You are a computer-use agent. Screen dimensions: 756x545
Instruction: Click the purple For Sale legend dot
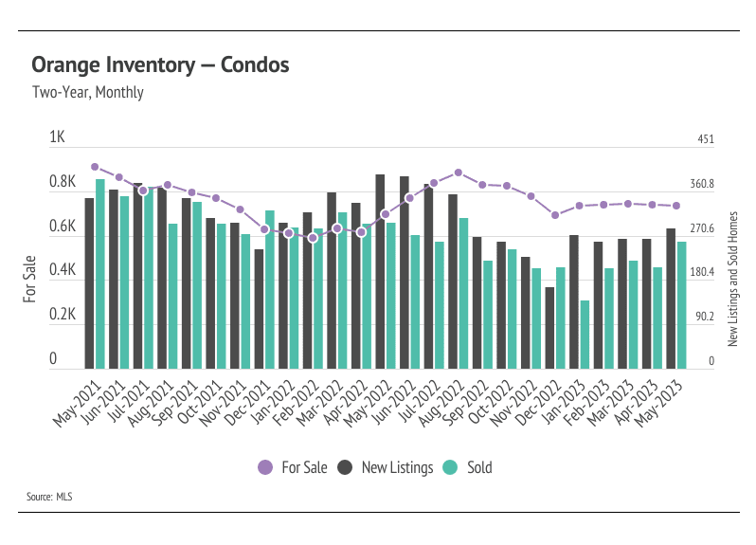265,467
